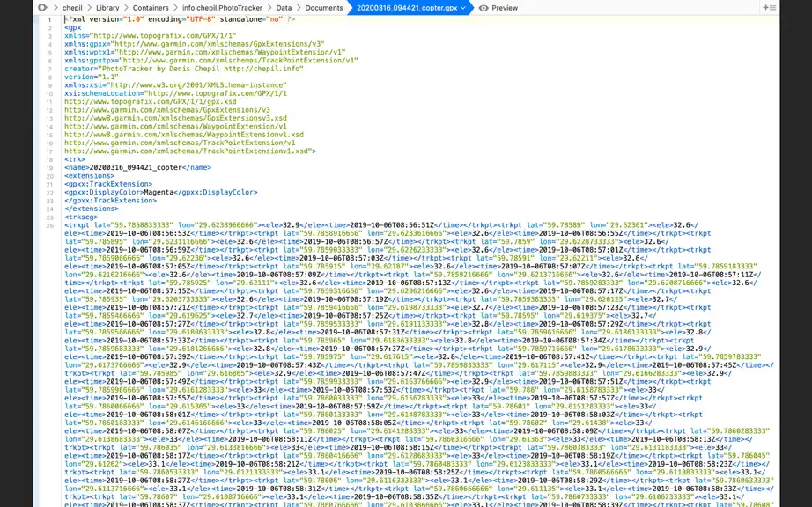The height and width of the screenshot is (507, 812).
Task: Click the closing </gpxx:TrackExtension> tag
Action: (110, 201)
